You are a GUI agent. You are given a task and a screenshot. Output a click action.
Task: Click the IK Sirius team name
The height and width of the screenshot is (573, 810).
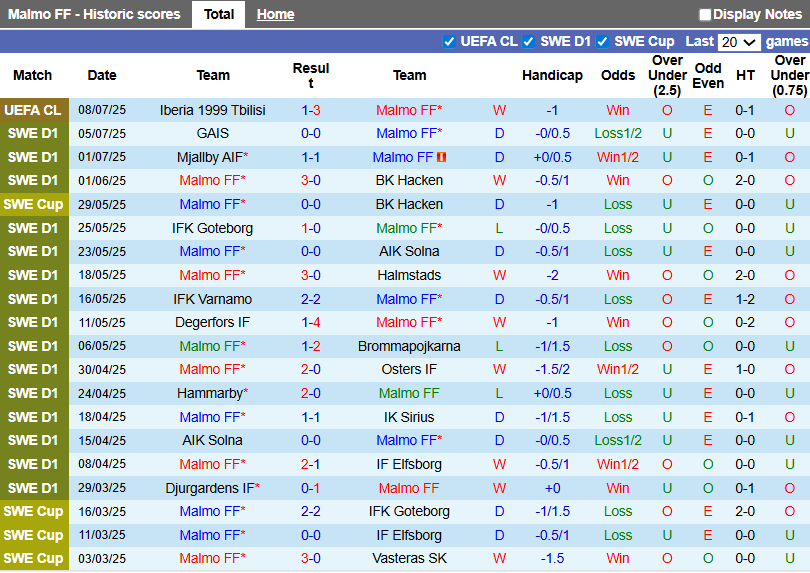coord(409,417)
